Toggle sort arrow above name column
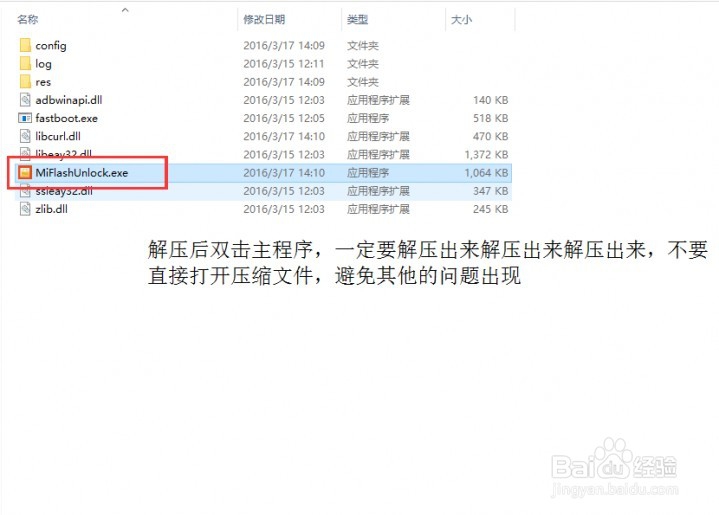Image resolution: width=719 pixels, height=515 pixels. pyautogui.click(x=125, y=10)
